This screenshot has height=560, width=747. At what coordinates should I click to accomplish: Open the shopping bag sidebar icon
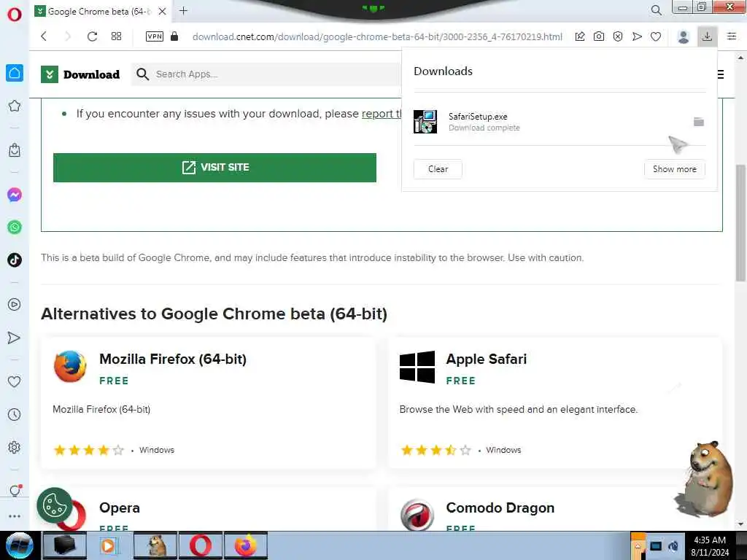[15, 150]
